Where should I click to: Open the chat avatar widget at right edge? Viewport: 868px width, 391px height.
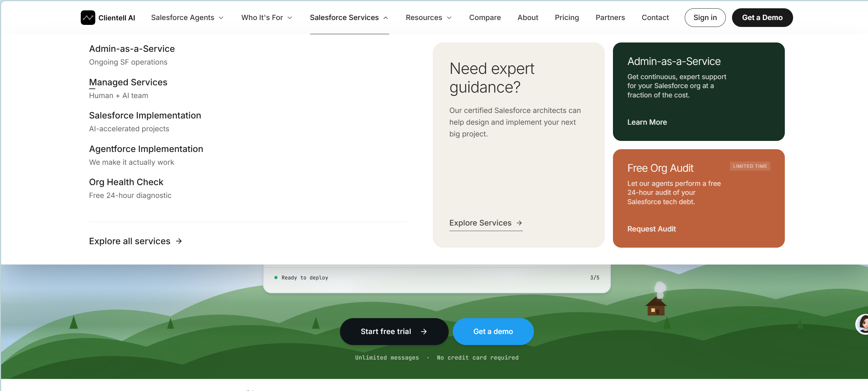tap(862, 324)
